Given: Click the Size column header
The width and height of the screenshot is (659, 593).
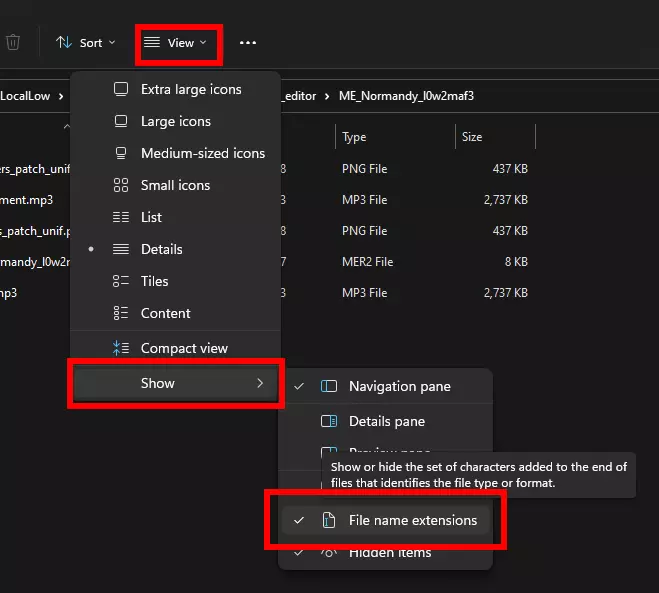Looking at the screenshot, I should point(471,137).
